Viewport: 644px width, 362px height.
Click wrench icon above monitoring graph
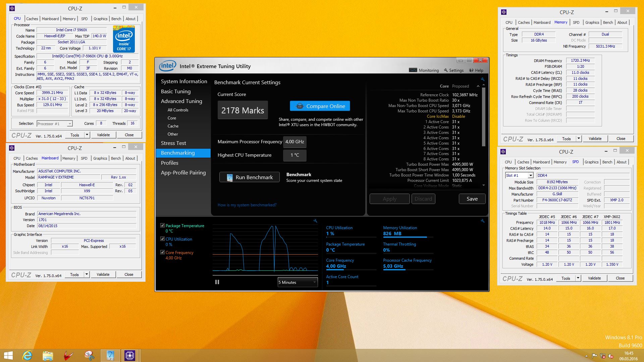click(315, 221)
